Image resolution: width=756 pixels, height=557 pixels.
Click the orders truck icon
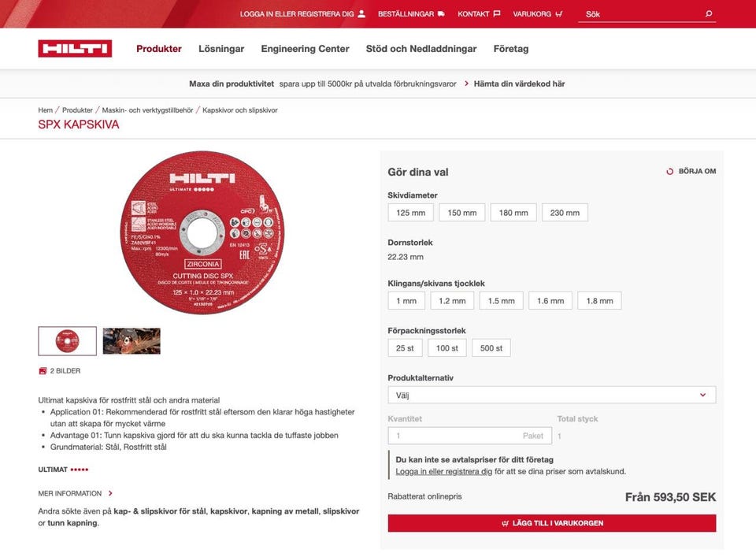[x=441, y=14]
